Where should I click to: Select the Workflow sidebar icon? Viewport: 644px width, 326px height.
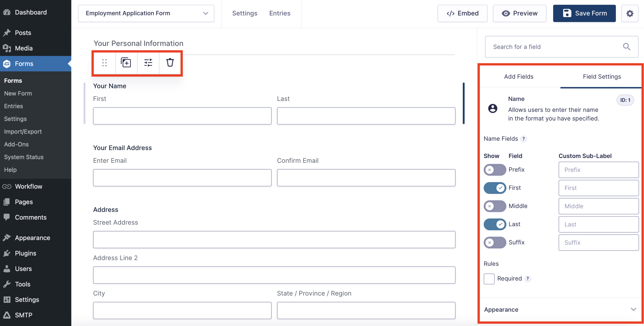click(7, 186)
